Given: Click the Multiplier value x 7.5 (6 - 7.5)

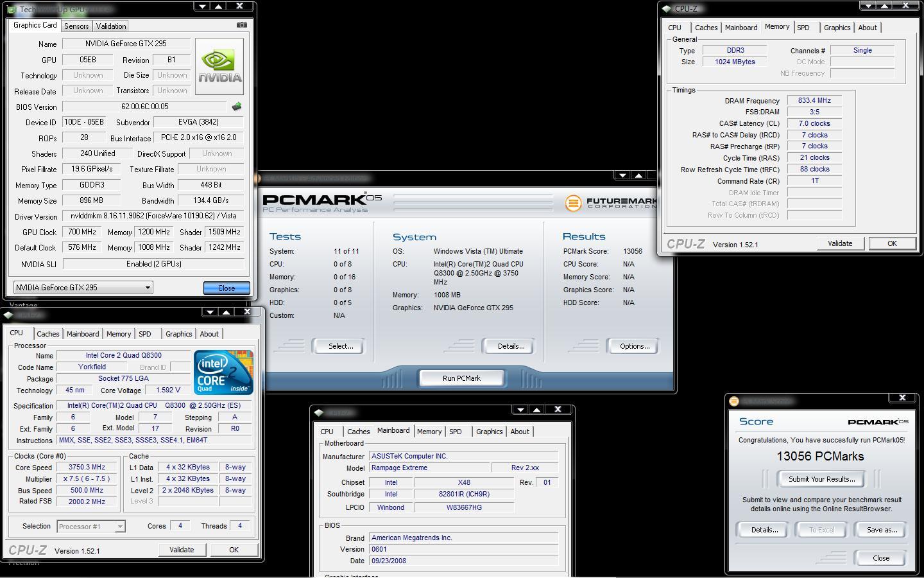Looking at the screenshot, I should pyautogui.click(x=87, y=479).
